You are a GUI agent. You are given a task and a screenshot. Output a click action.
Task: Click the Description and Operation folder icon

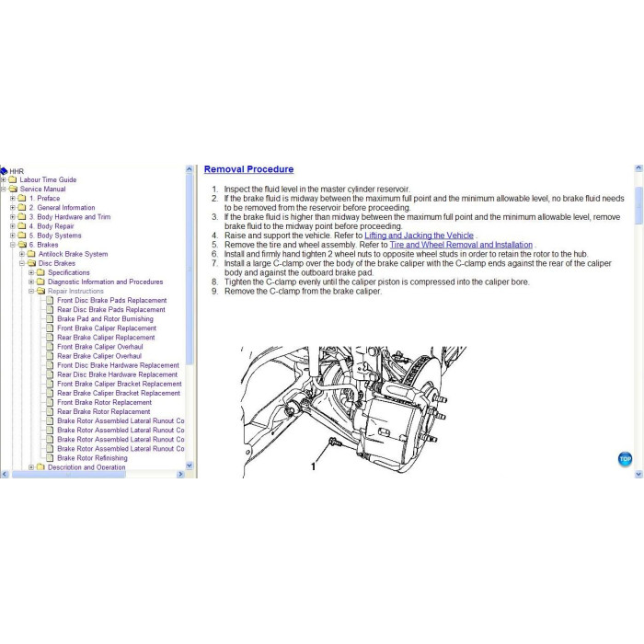click(40, 467)
